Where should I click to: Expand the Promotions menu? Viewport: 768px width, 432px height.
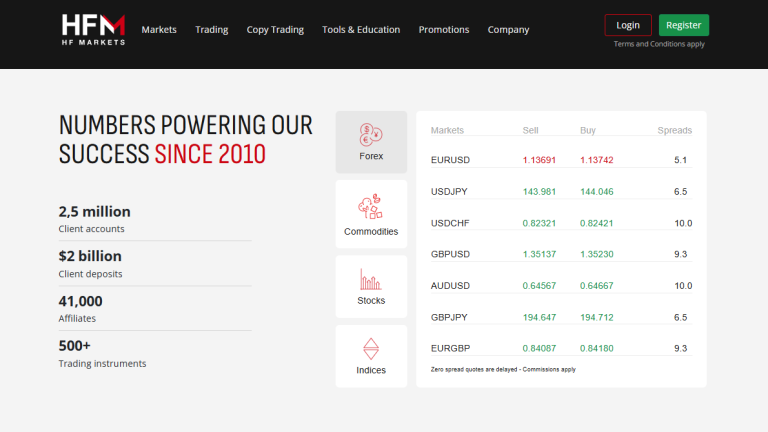pos(444,30)
